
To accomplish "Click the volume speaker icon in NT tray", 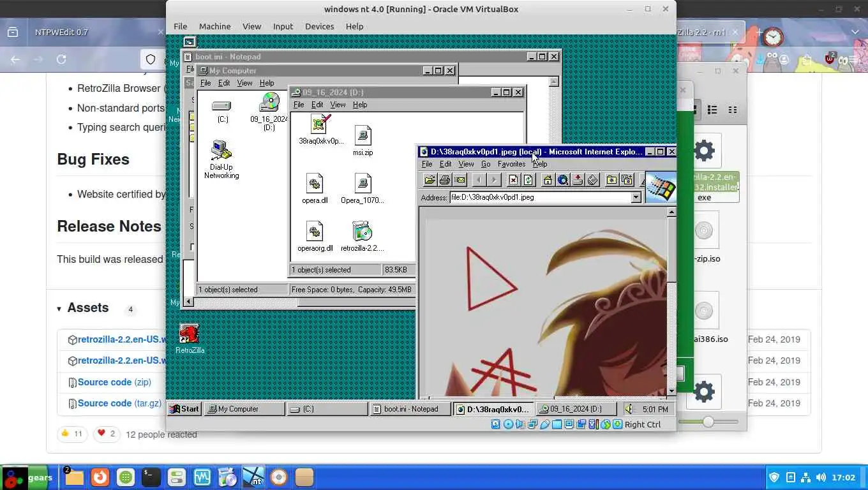I will coord(629,409).
